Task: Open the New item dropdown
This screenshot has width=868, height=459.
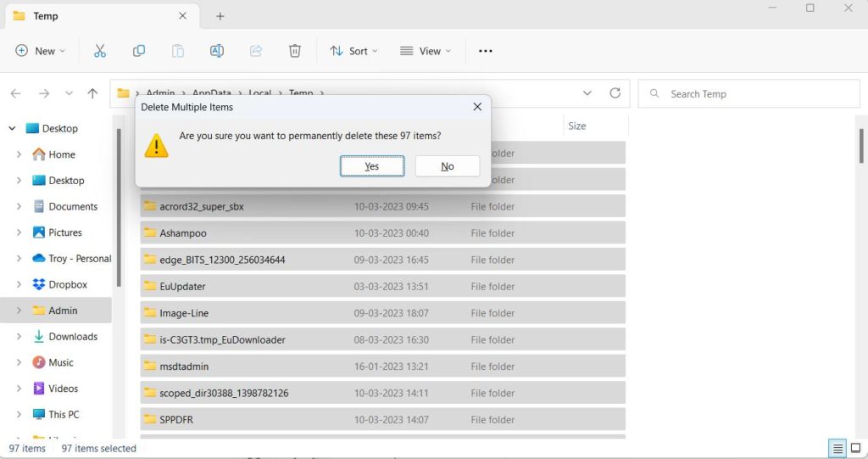Action: (40, 51)
